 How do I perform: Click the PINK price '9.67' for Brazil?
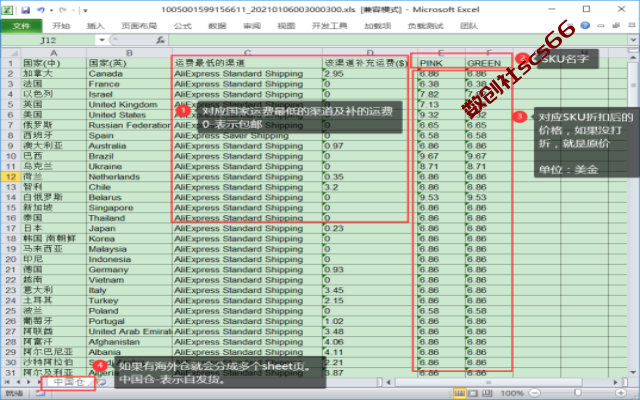tap(442, 156)
